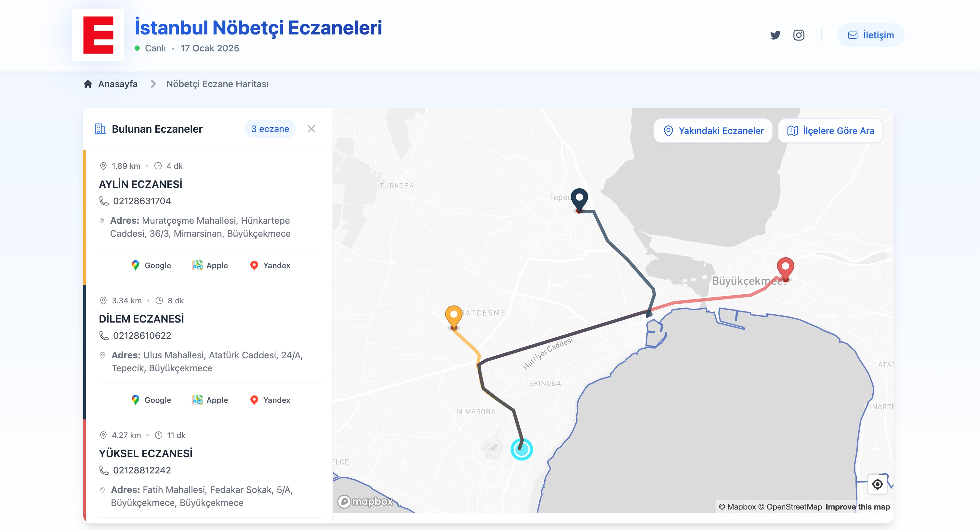
Task: Open Aylin Eczanesi in Apple Maps
Action: click(x=210, y=265)
